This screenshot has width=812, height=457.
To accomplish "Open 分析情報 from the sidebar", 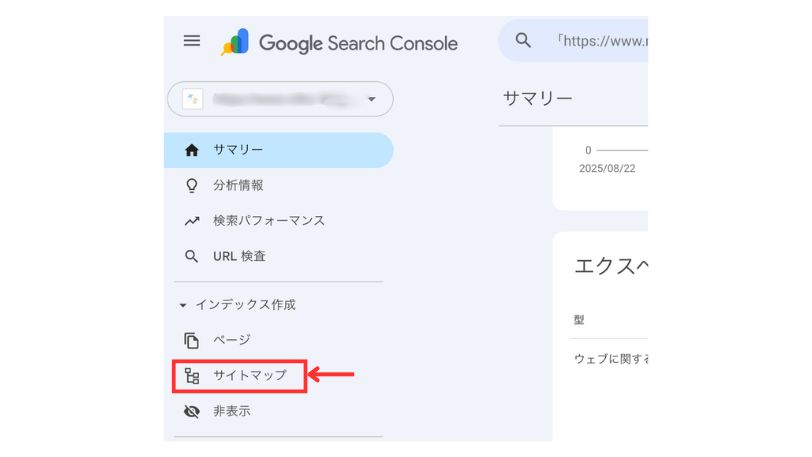I will tap(238, 185).
